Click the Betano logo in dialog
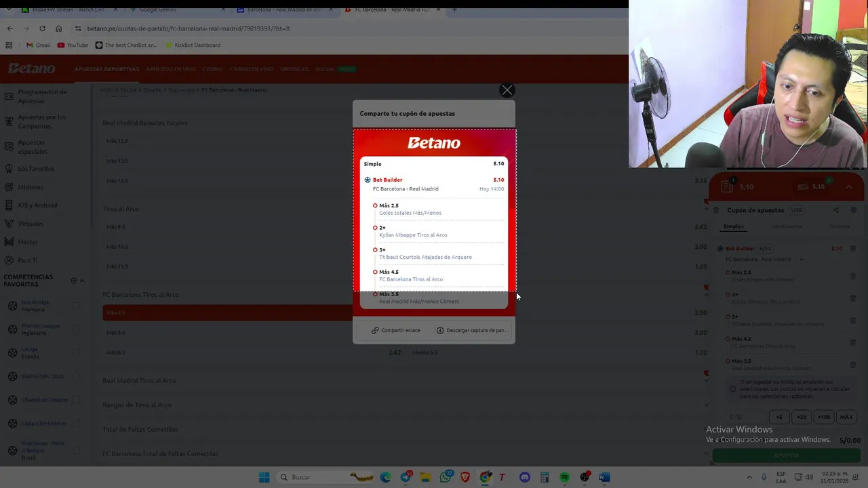This screenshot has width=868, height=488. 434,143
